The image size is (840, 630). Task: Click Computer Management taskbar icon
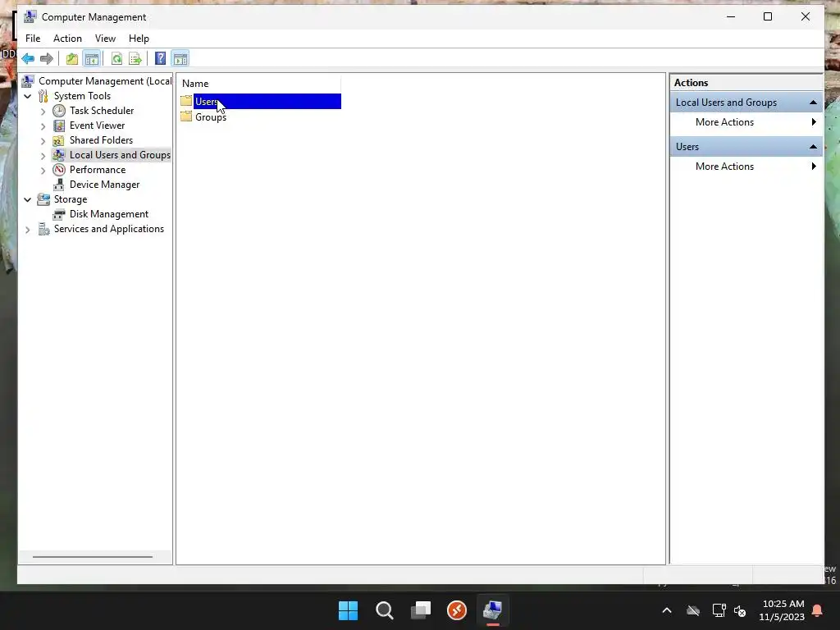click(x=493, y=610)
